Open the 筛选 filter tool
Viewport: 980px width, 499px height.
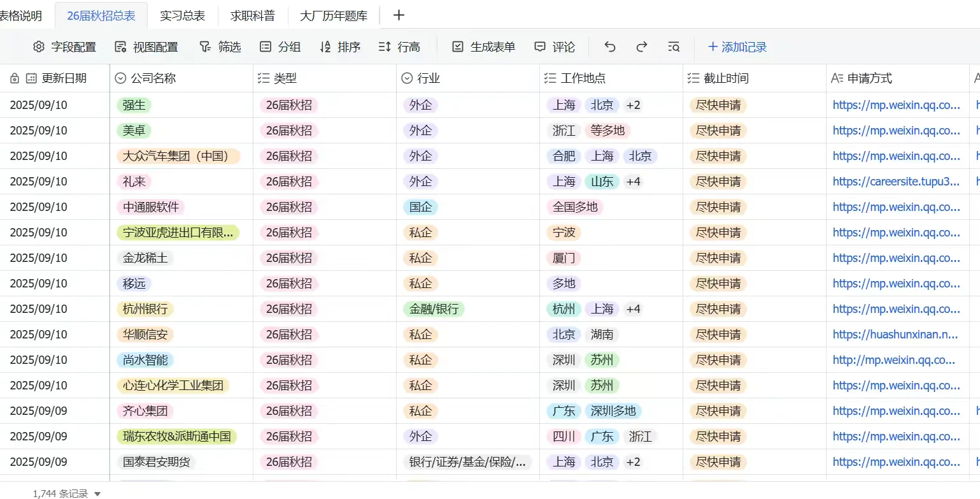tap(220, 47)
